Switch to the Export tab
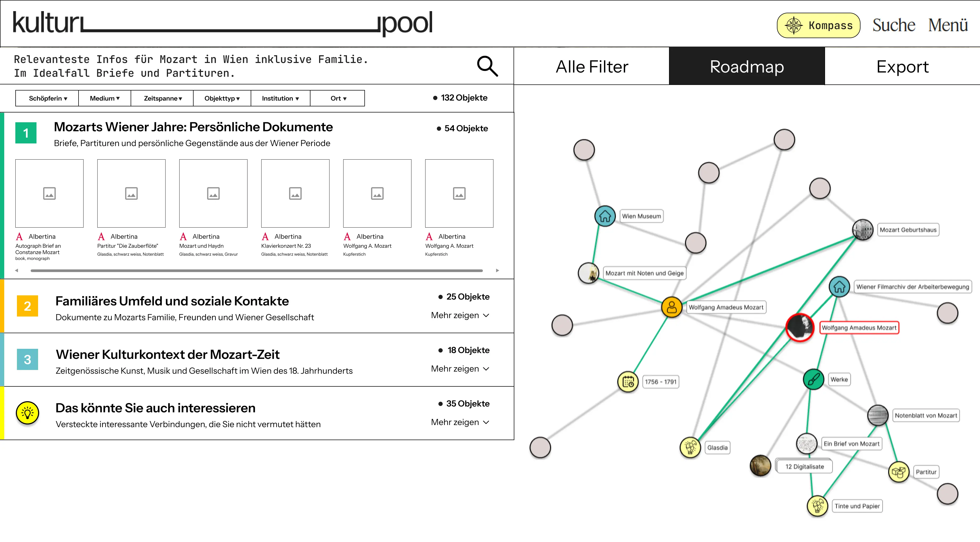The width and height of the screenshot is (980, 542). (902, 67)
